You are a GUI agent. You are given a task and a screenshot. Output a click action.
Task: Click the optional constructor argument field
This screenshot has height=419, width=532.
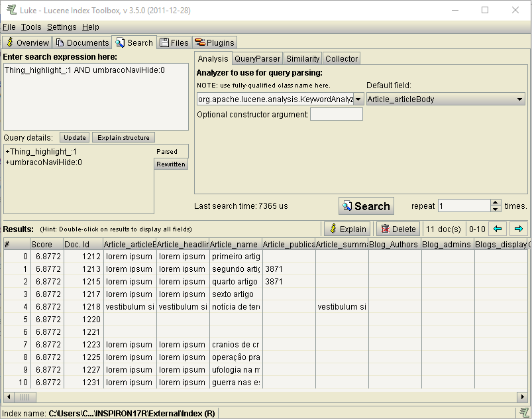tap(337, 114)
